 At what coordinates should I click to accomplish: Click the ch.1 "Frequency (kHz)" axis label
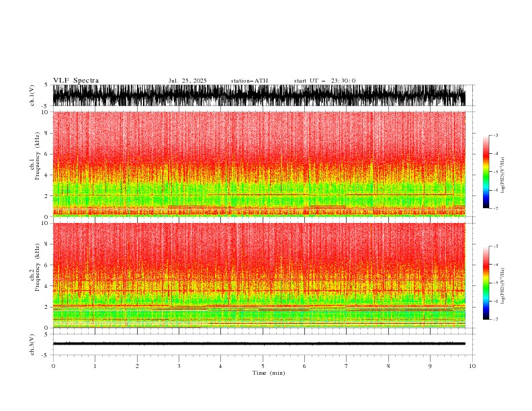[x=38, y=156]
